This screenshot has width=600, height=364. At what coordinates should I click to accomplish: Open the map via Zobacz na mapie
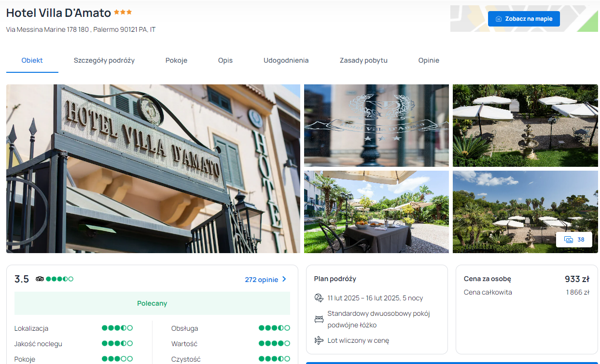click(524, 19)
